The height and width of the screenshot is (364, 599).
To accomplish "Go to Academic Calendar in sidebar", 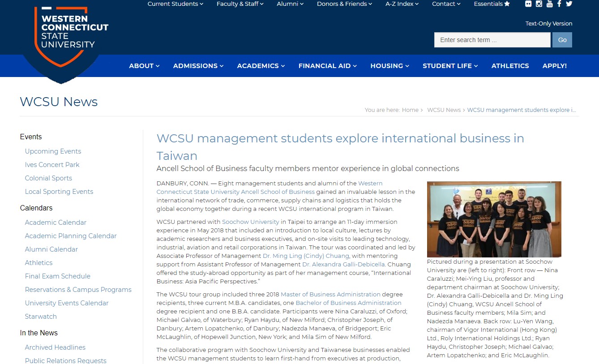I will (56, 223).
